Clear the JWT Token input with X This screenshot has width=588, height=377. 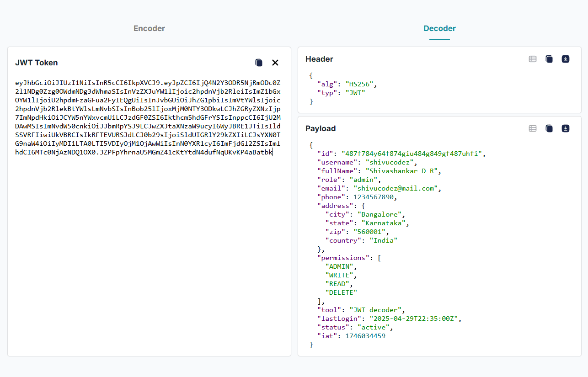(x=275, y=63)
